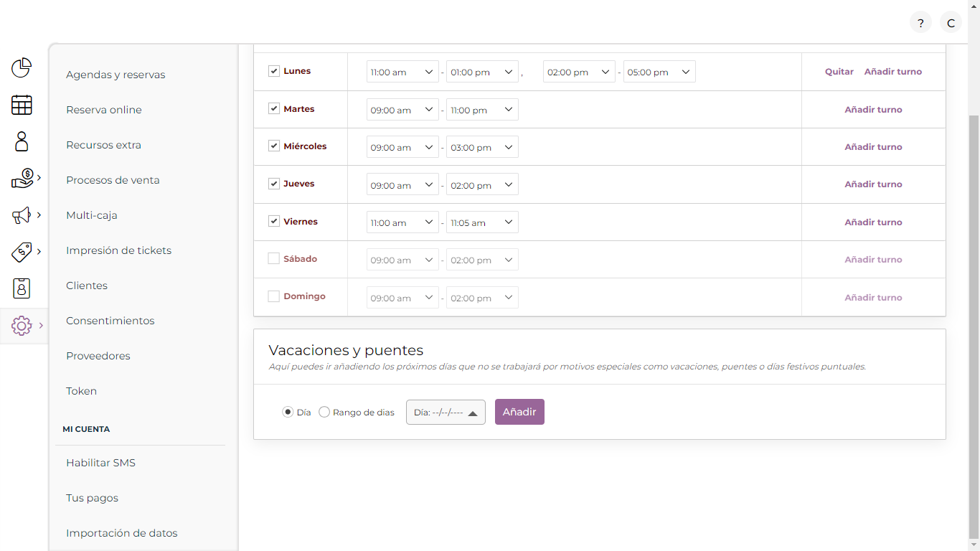This screenshot has height=551, width=980.
Task: Open Martes 09:00 am start dropdown
Action: [402, 110]
